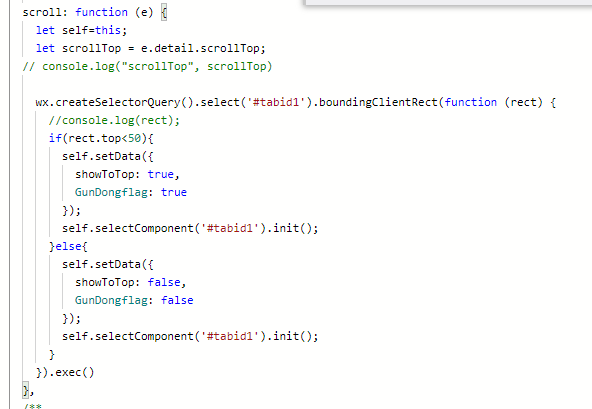
Task: Click the second self.selectComponent('#tabid1').init(); line after else
Action: coord(190,336)
